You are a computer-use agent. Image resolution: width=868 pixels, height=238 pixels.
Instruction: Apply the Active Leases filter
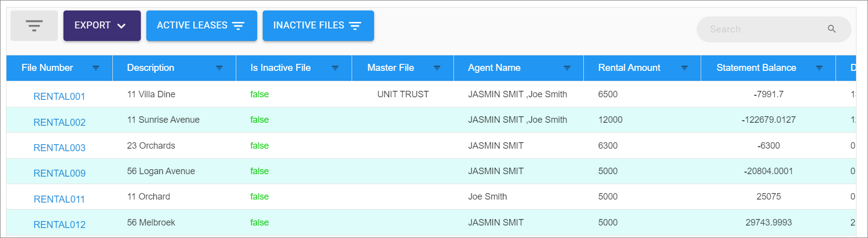click(201, 25)
